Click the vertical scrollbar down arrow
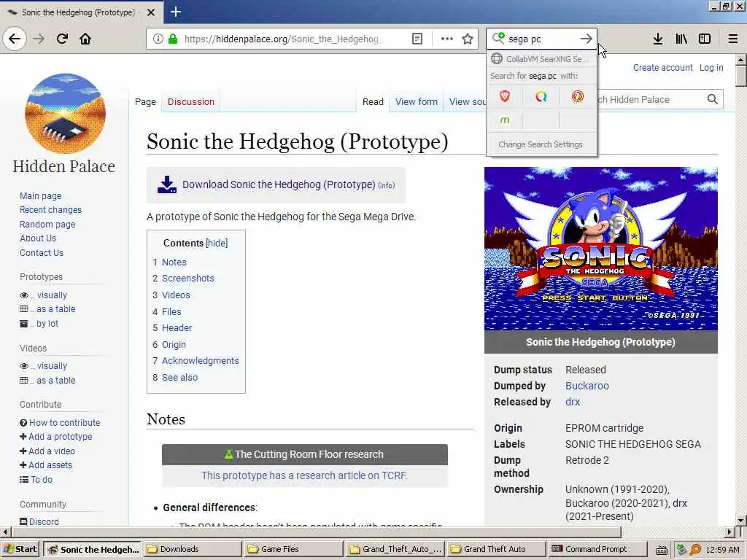 pos(740,520)
